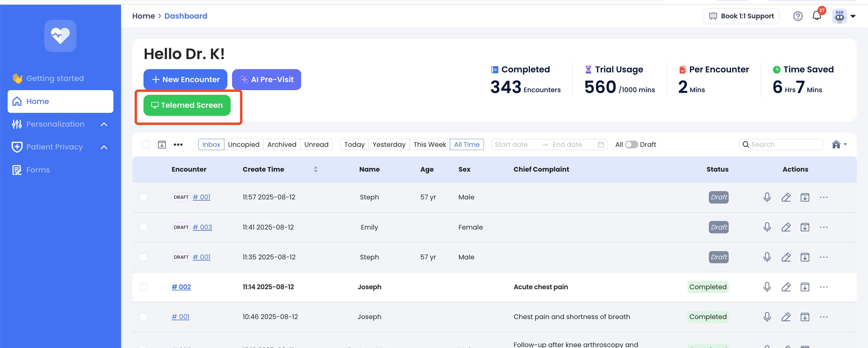
Task: Collapse the Personalization sidebar section
Action: [104, 124]
